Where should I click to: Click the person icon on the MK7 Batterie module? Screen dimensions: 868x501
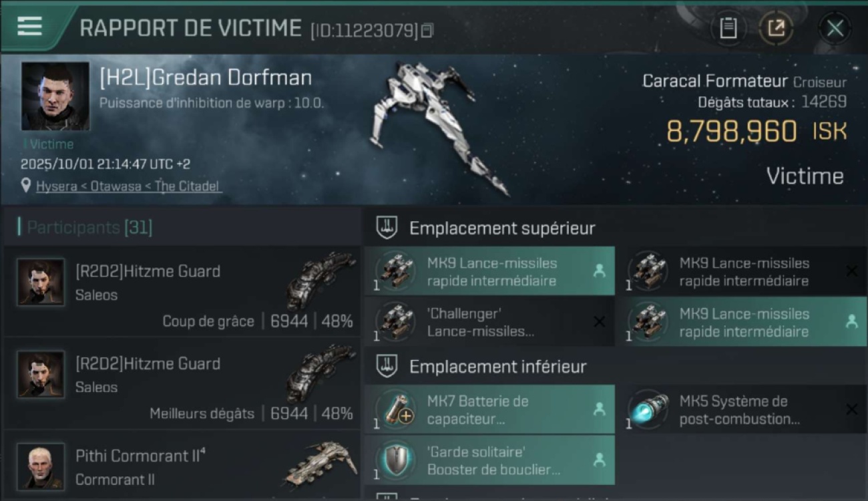[x=599, y=409]
